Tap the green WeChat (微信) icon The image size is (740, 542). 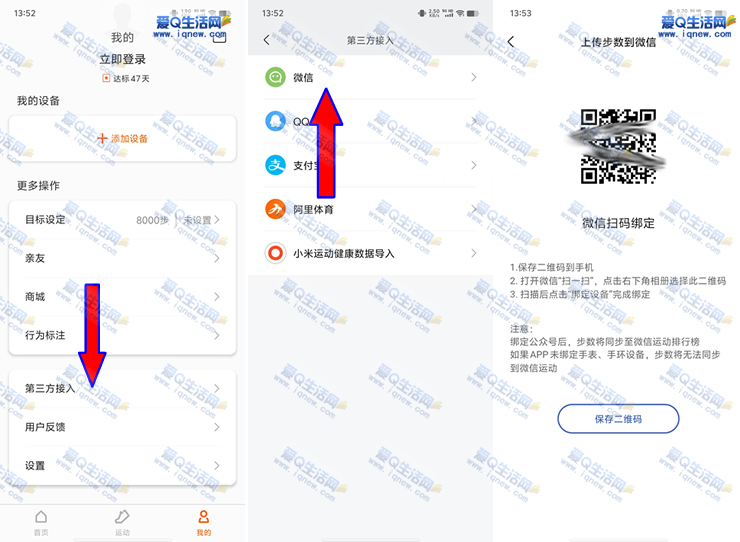click(x=275, y=77)
